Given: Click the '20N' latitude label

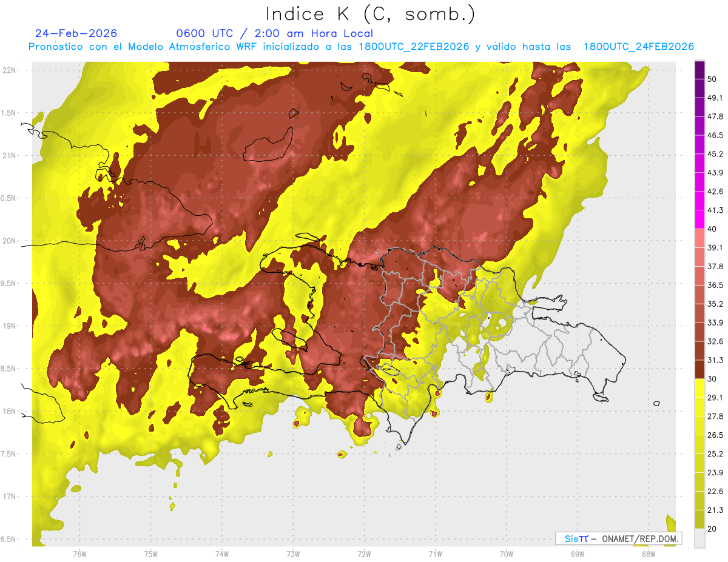Looking at the screenshot, I should tap(9, 241).
